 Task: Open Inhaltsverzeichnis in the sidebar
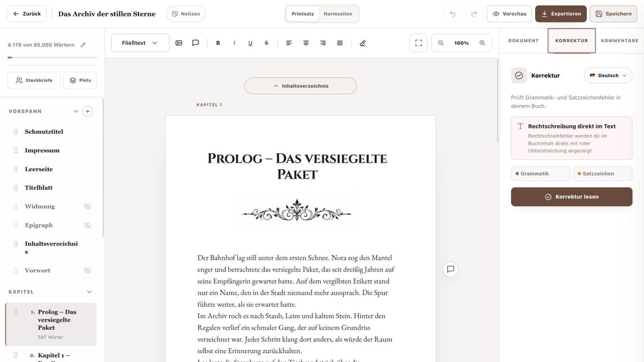[x=51, y=247]
